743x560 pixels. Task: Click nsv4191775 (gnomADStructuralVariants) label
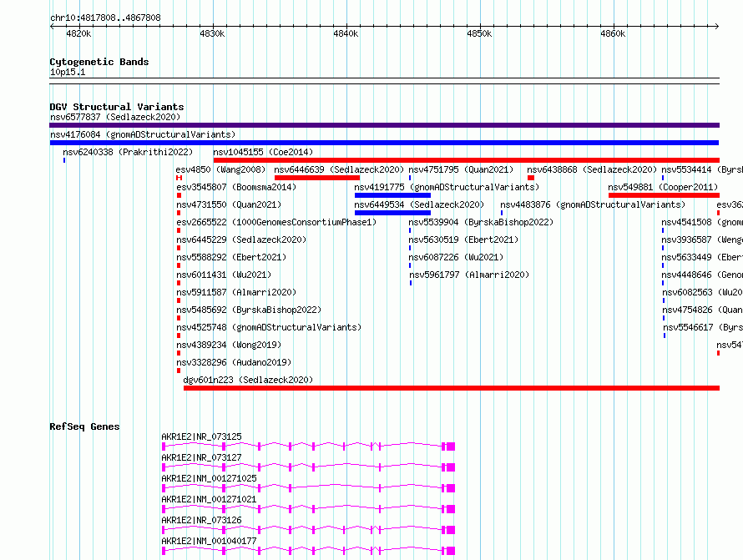click(447, 187)
